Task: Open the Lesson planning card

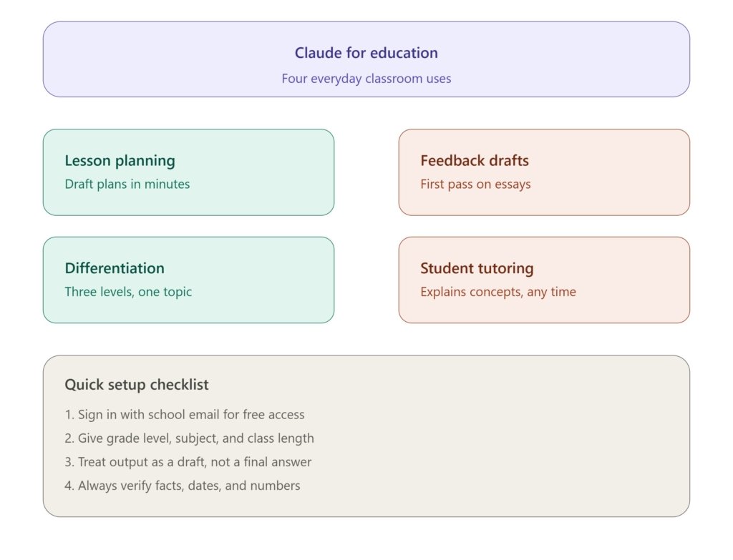Action: [x=188, y=172]
